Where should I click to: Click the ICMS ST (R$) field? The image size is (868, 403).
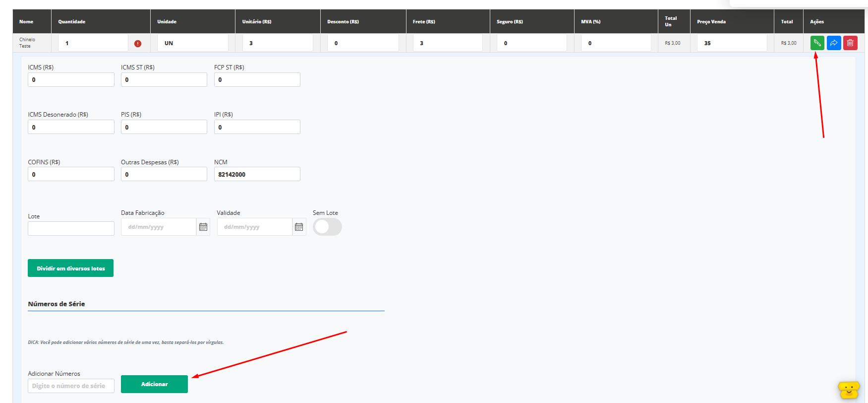(x=164, y=79)
